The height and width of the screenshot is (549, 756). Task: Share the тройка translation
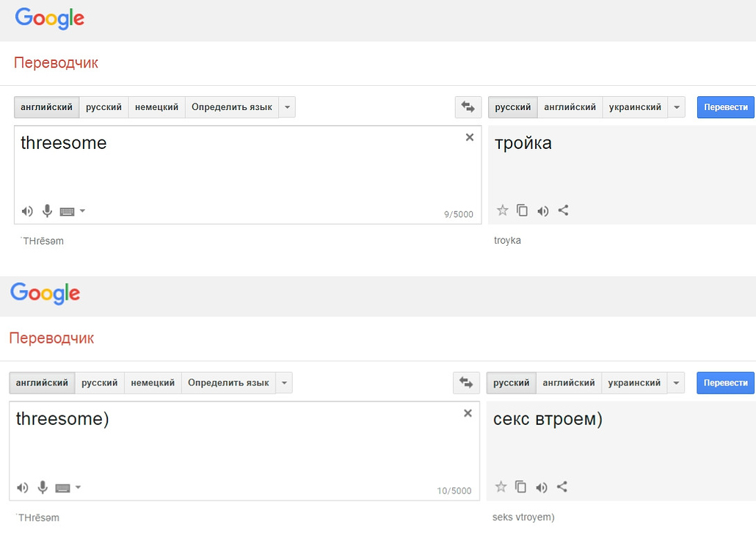[x=563, y=210]
